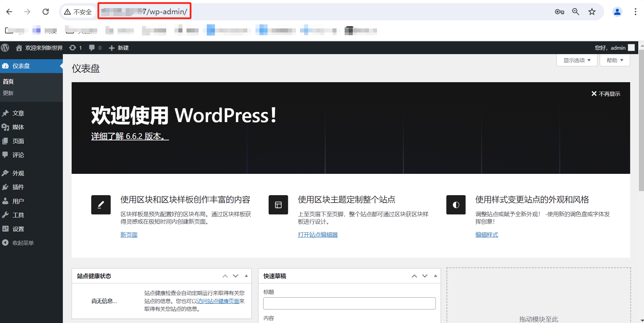Click the pencil icon in the welcome panel
644x323 pixels.
(x=101, y=205)
